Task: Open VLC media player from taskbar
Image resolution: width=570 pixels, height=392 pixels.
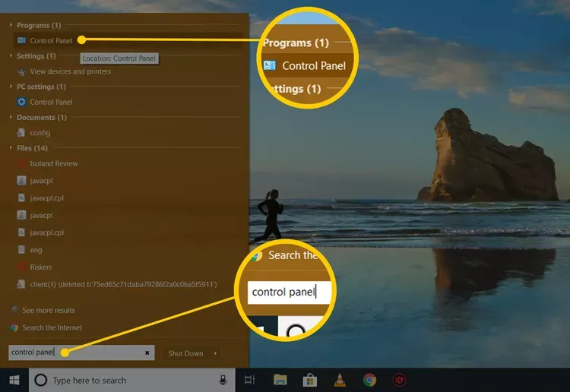Action: 340,380
